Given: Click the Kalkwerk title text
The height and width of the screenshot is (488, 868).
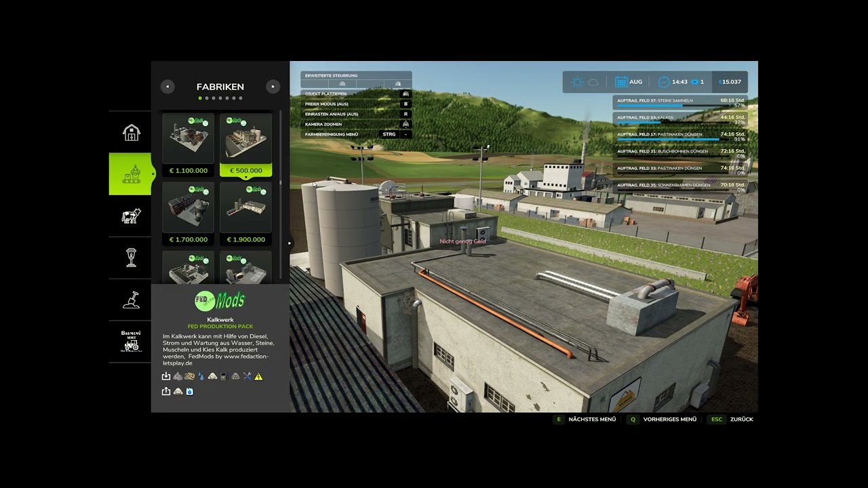Looking at the screenshot, I should coord(220,319).
